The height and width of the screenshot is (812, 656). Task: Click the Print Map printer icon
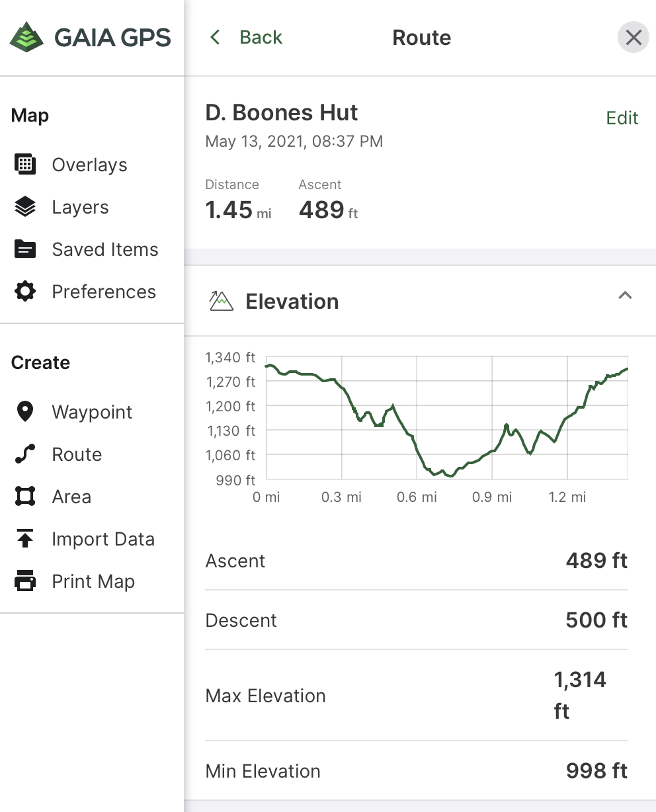[x=25, y=581]
